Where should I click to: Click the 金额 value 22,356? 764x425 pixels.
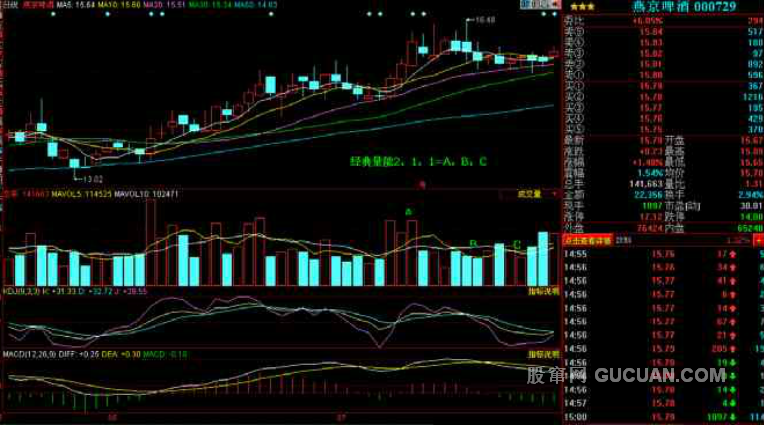tap(648, 194)
